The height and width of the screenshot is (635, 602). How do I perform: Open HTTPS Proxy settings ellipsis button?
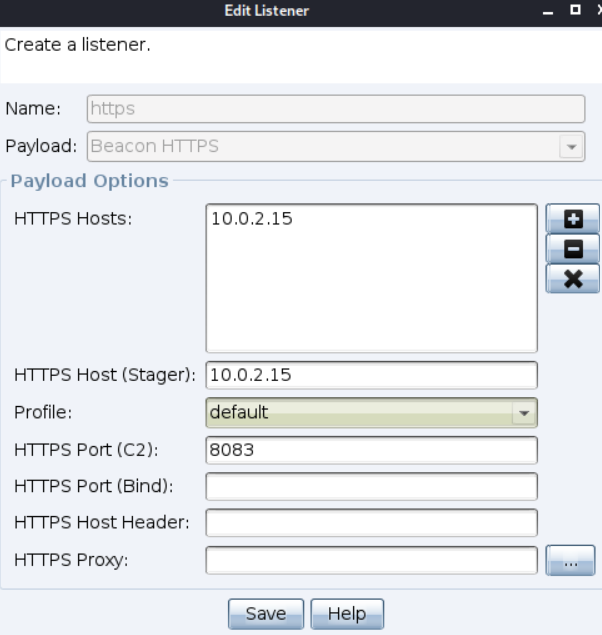[x=570, y=560]
